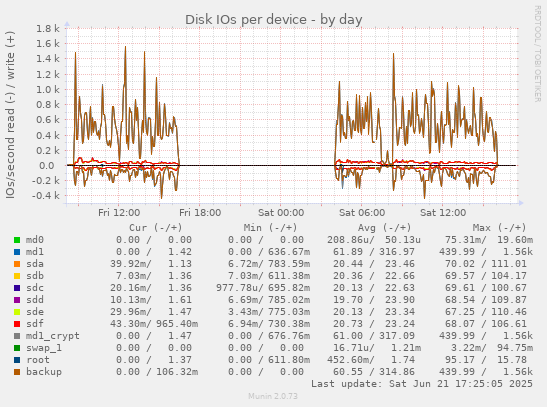Click sdc min value '977.78u/ 695.82m'
The height and width of the screenshot is (407, 547).
tap(263, 288)
